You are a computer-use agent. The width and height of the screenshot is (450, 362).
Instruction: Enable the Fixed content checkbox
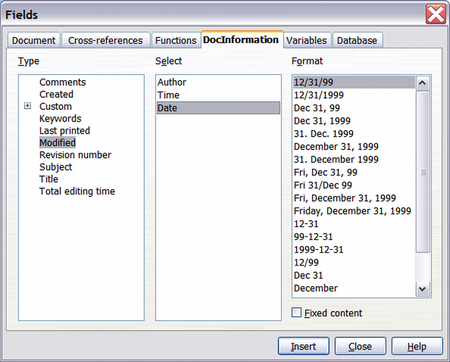[x=296, y=313]
